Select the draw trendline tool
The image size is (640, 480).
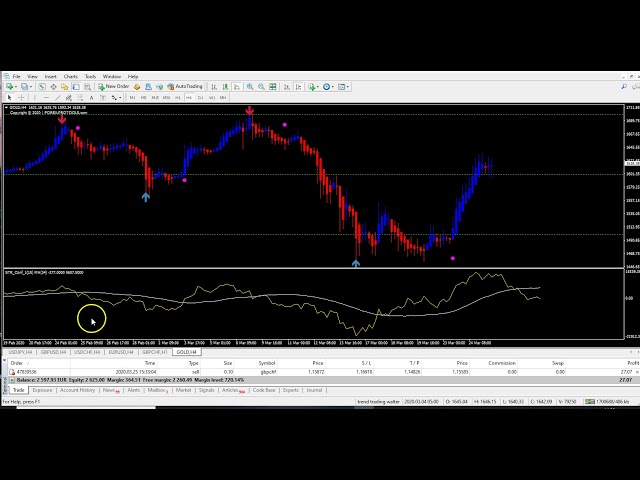click(x=58, y=98)
